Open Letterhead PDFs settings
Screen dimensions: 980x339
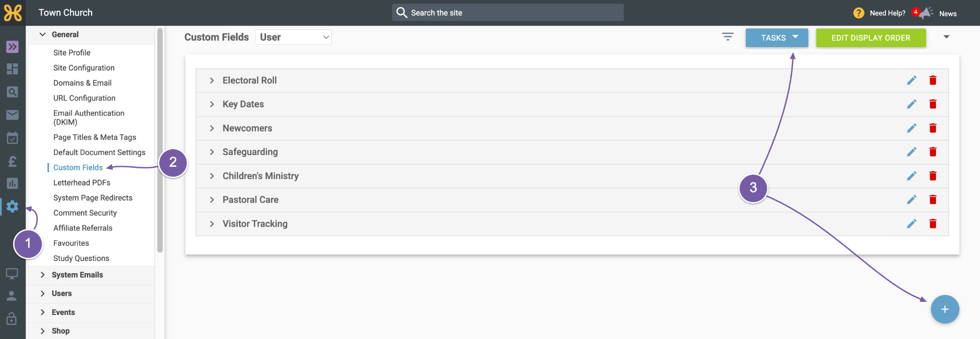82,183
